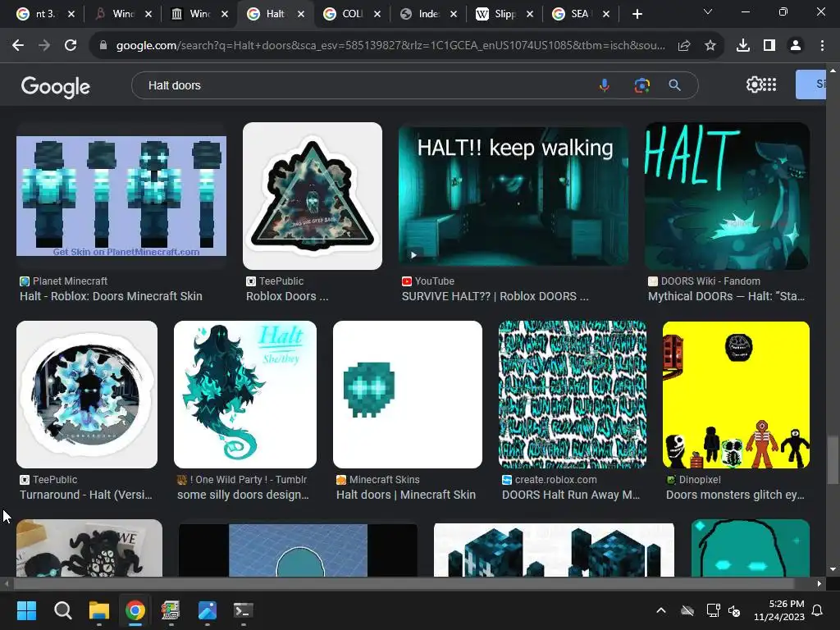This screenshot has width=840, height=630.
Task: Open DOORS Wiki HALT artwork thumbnail
Action: 727,195
